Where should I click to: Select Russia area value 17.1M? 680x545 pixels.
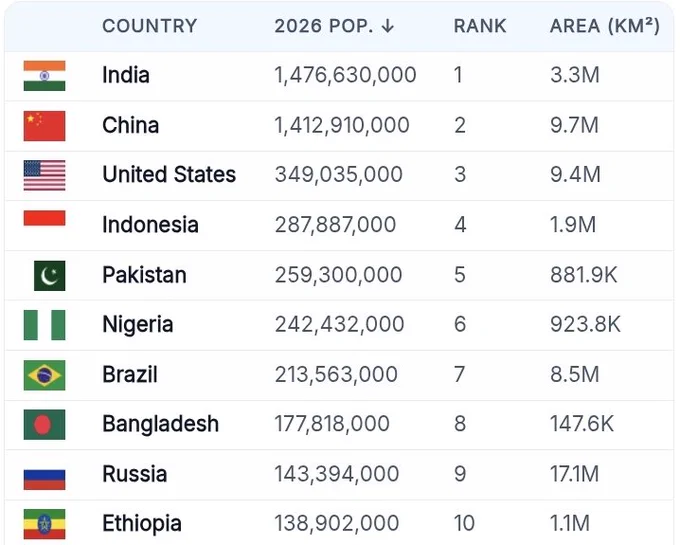pyautogui.click(x=574, y=474)
